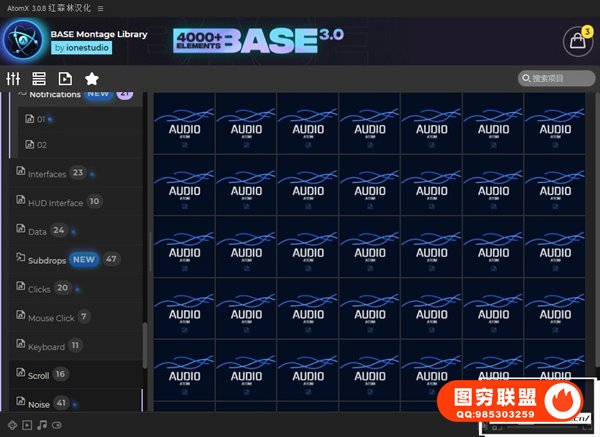This screenshot has height=437, width=600.
Task: Toggle the eye preview icon at bottom
Action: click(x=57, y=425)
